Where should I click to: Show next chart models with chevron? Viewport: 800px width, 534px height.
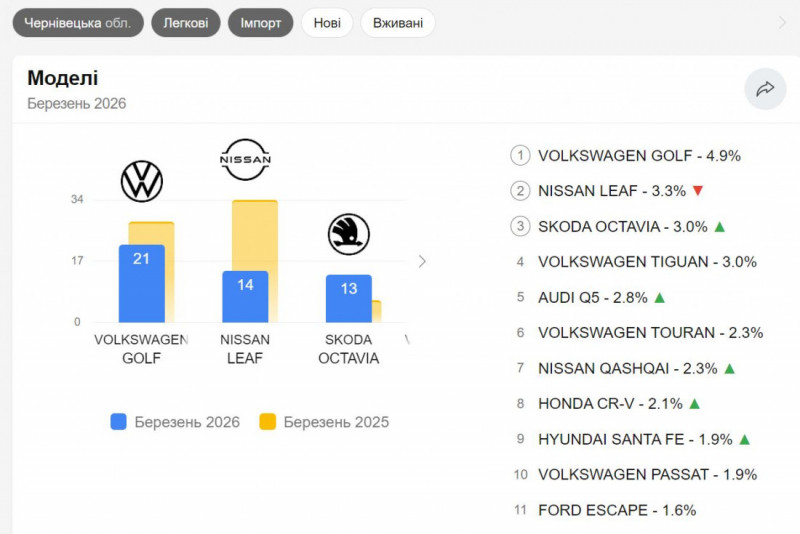[x=422, y=261]
